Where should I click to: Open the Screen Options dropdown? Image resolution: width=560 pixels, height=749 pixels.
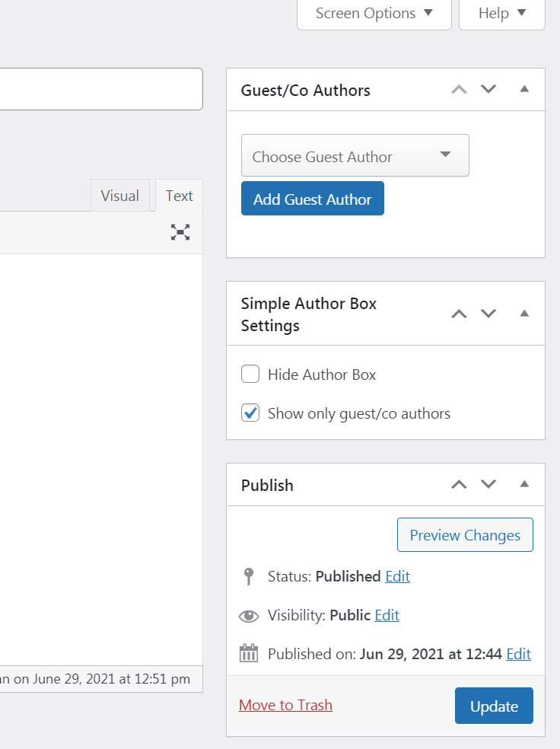coord(374,13)
